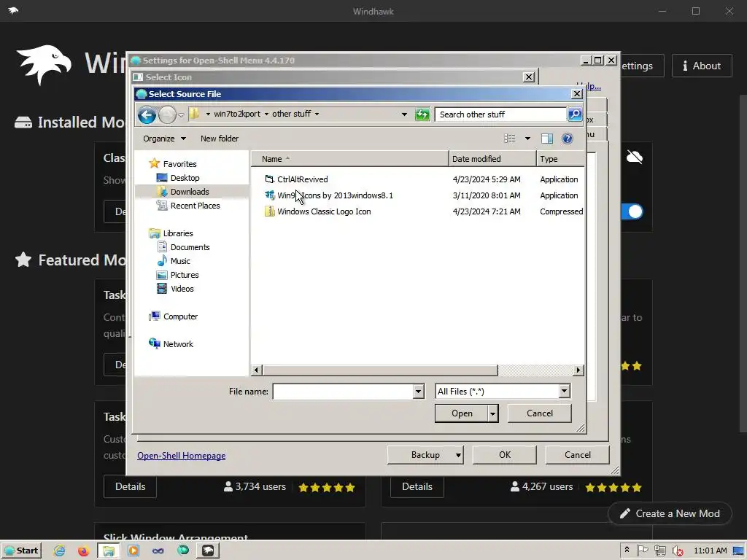Sort files by Type column
Screen dimensions: 747x560
560,159
